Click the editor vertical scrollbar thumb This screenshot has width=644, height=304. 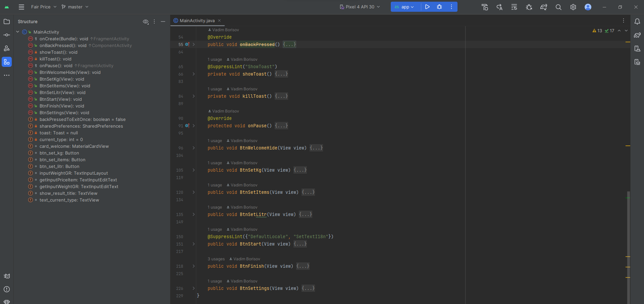629,247
